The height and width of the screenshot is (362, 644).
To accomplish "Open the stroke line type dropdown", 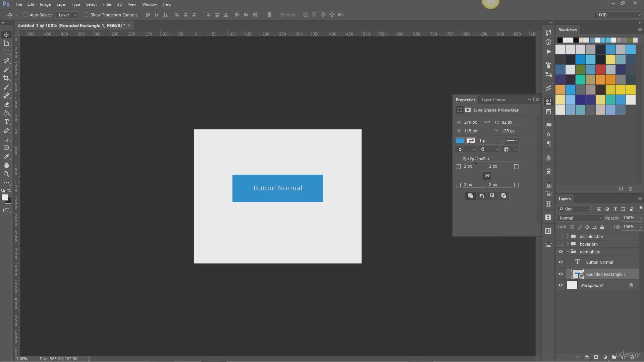I will coord(513,141).
